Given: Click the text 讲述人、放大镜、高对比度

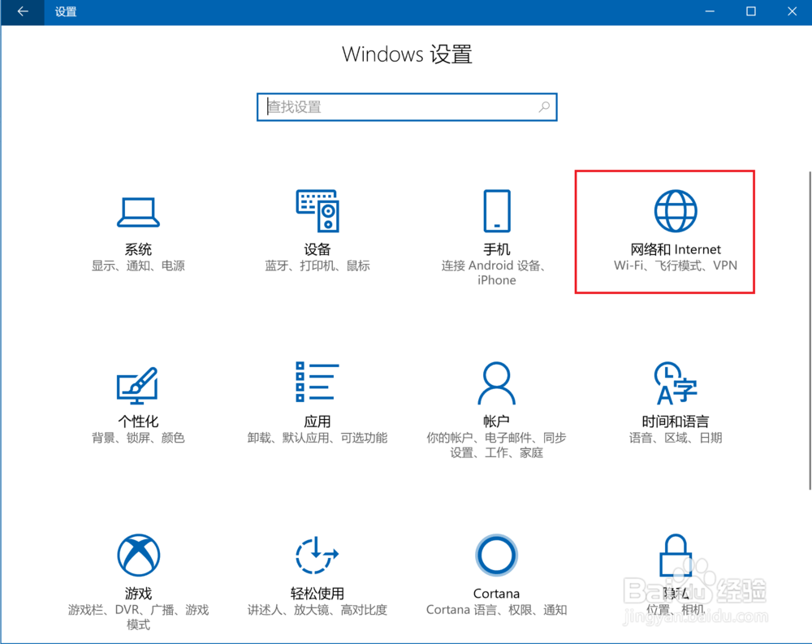Looking at the screenshot, I should click(x=317, y=610).
